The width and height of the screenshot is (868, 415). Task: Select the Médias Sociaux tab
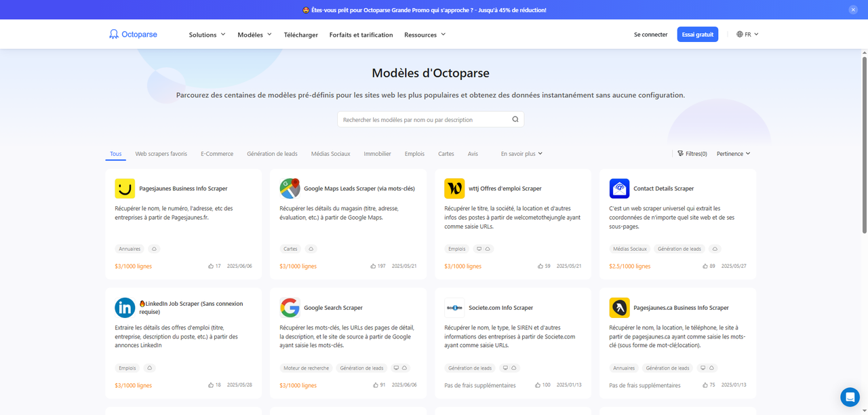[331, 154]
